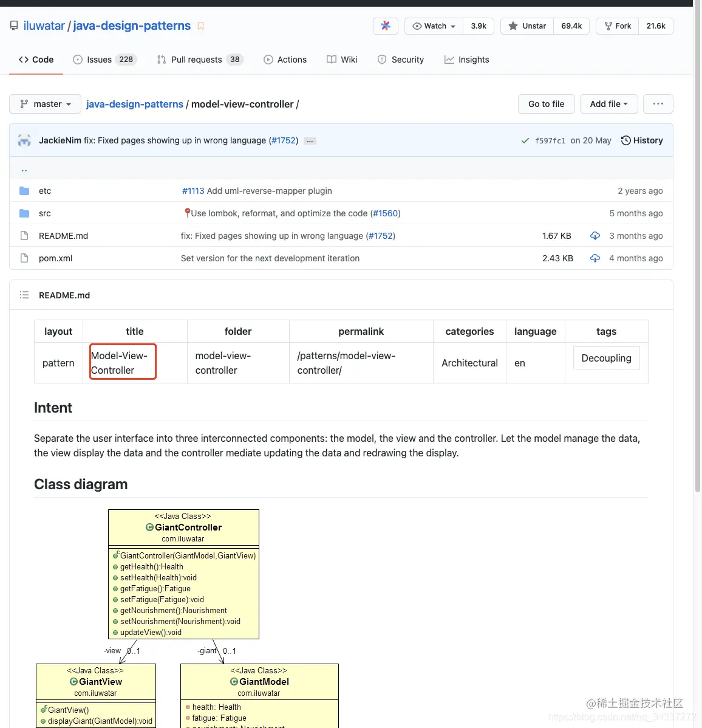Click the GiantController class box in diagram
The image size is (702, 728).
pyautogui.click(x=184, y=574)
